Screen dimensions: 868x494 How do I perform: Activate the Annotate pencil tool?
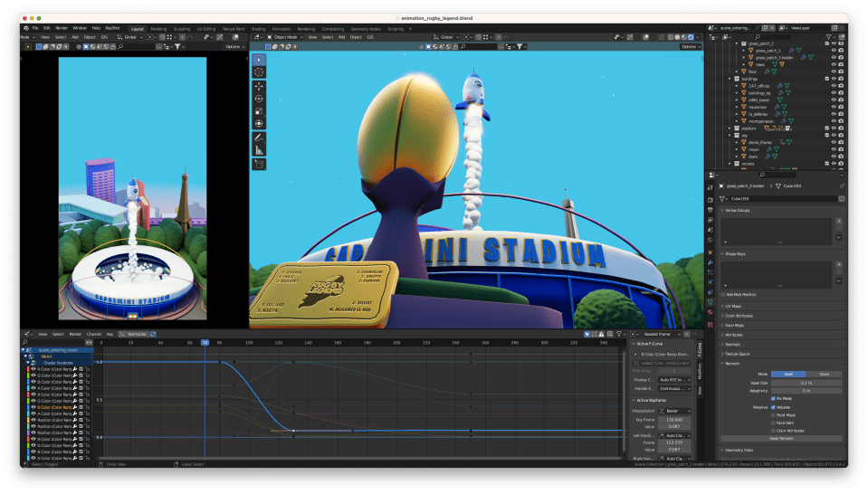coord(259,137)
